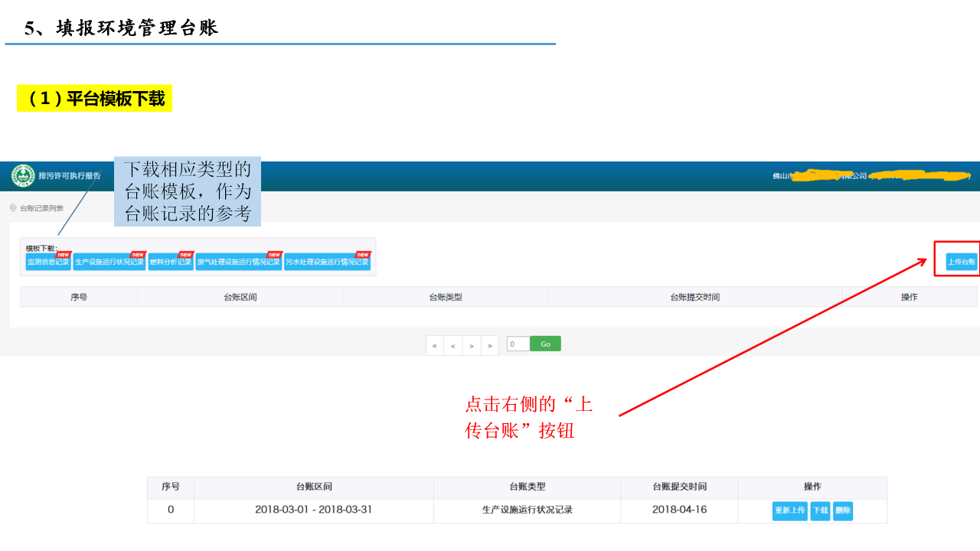
Task: Click the page number input field
Action: click(x=518, y=344)
